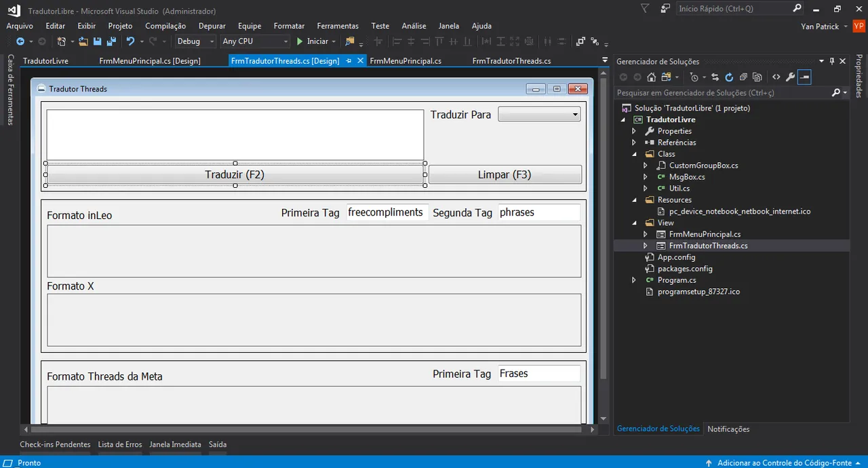Click the Properties wrench icon in solution explorer

click(x=790, y=77)
